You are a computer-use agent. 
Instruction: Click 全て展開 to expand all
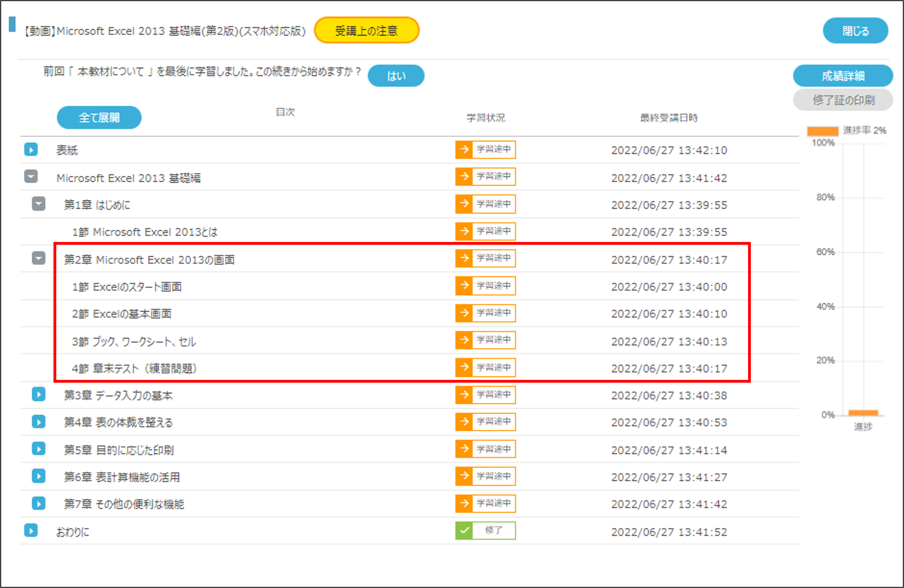click(99, 118)
